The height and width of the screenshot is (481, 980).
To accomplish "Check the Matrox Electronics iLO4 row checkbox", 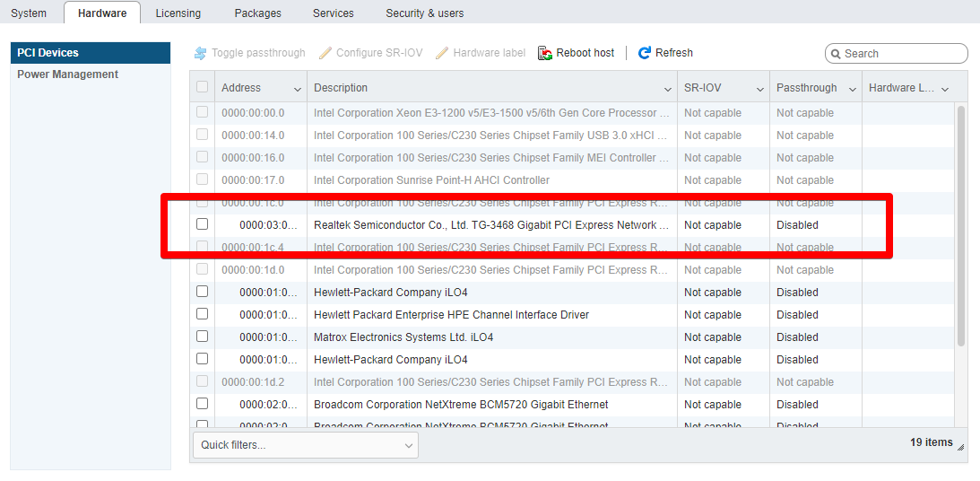I will 202,337.
